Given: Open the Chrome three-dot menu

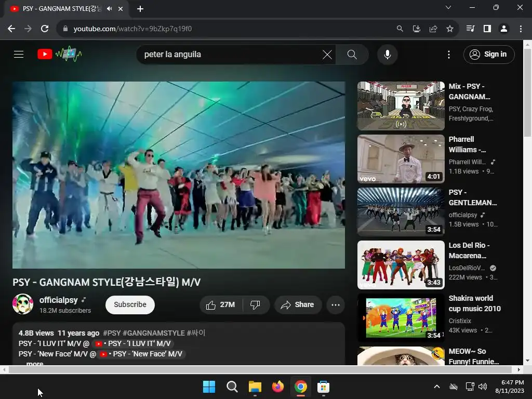Looking at the screenshot, I should pyautogui.click(x=521, y=29).
